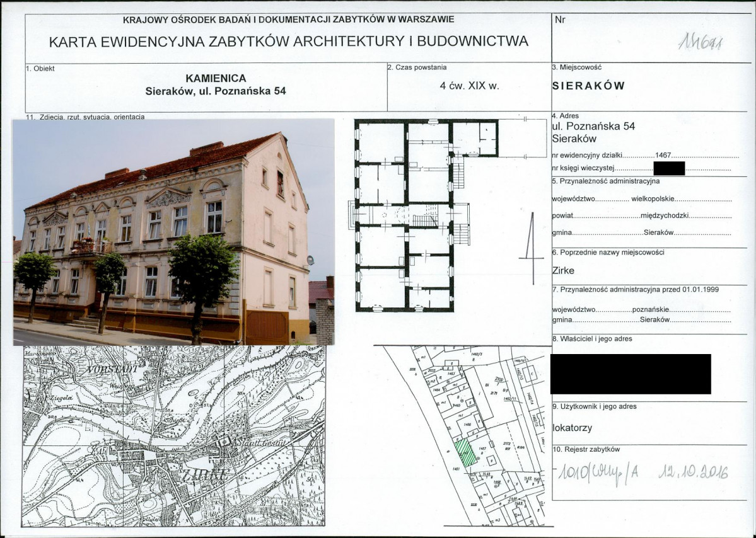This screenshot has width=756, height=538.
Task: Click the handwritten registry date '12.10.2016'
Action: point(693,472)
